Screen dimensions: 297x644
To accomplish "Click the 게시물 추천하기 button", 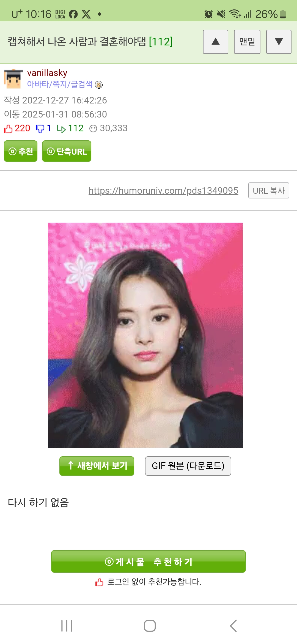I will [x=148, y=561].
